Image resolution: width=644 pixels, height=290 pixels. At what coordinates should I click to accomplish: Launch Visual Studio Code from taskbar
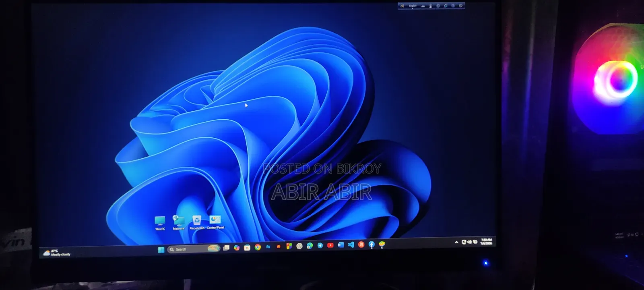tap(351, 244)
